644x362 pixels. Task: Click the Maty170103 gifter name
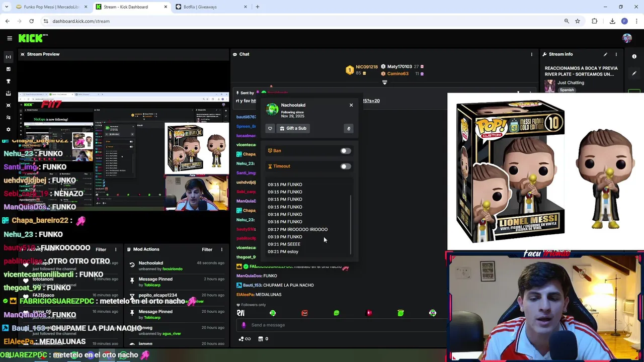pos(399,66)
